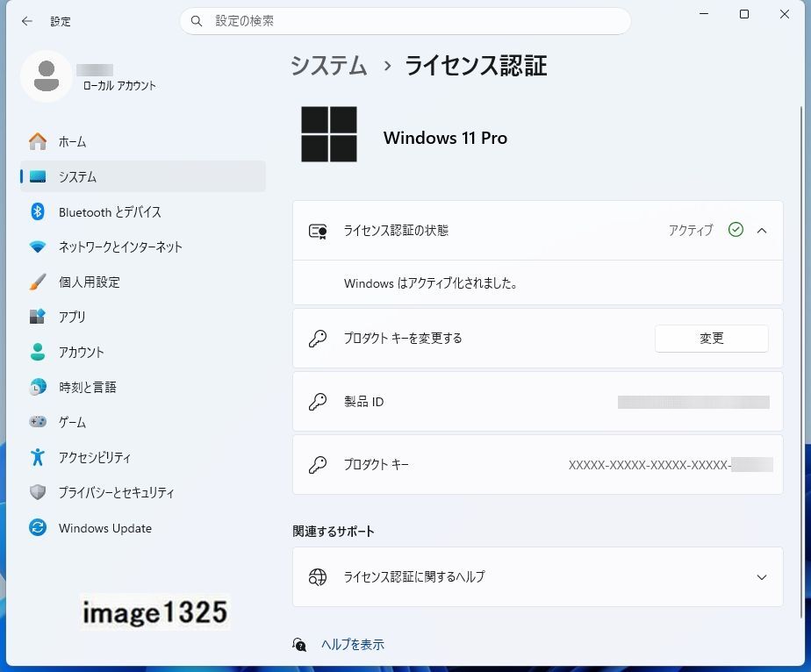This screenshot has height=672, width=811.
Task: Click the システム monitor icon
Action: click(38, 177)
